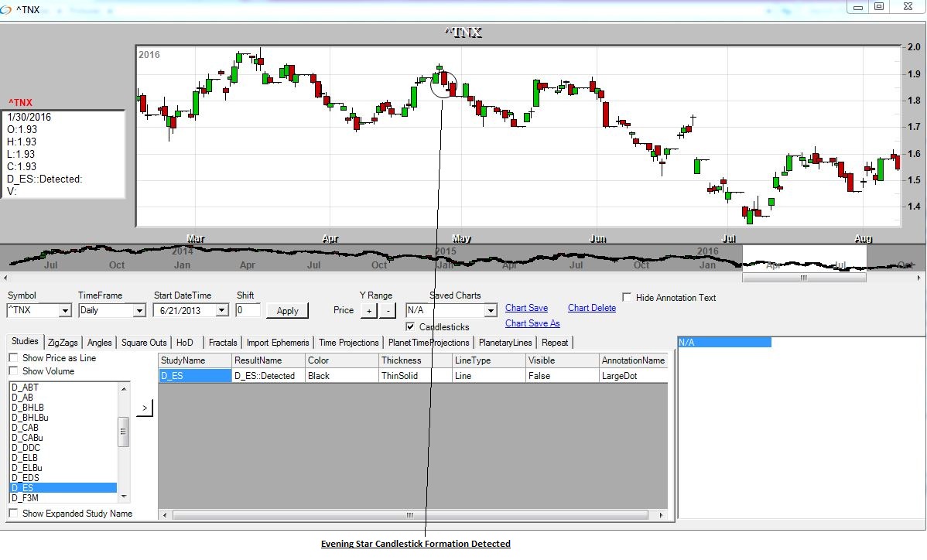The width and height of the screenshot is (927, 560).
Task: Toggle the Candlesticks checkbox
Action: (410, 326)
